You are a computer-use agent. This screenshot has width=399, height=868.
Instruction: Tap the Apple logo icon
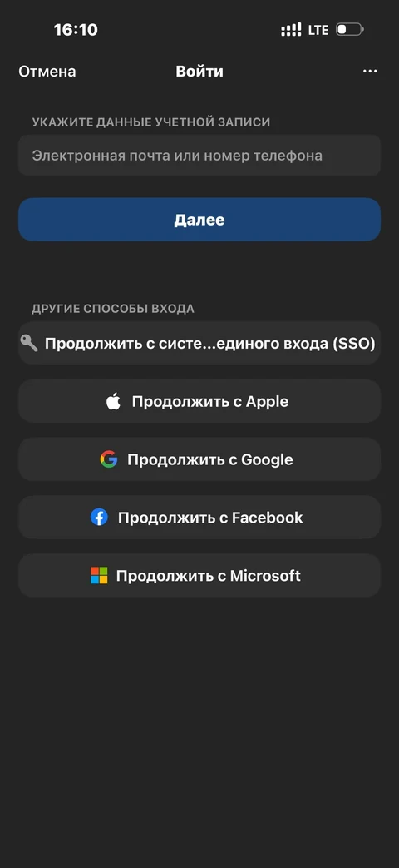click(113, 401)
